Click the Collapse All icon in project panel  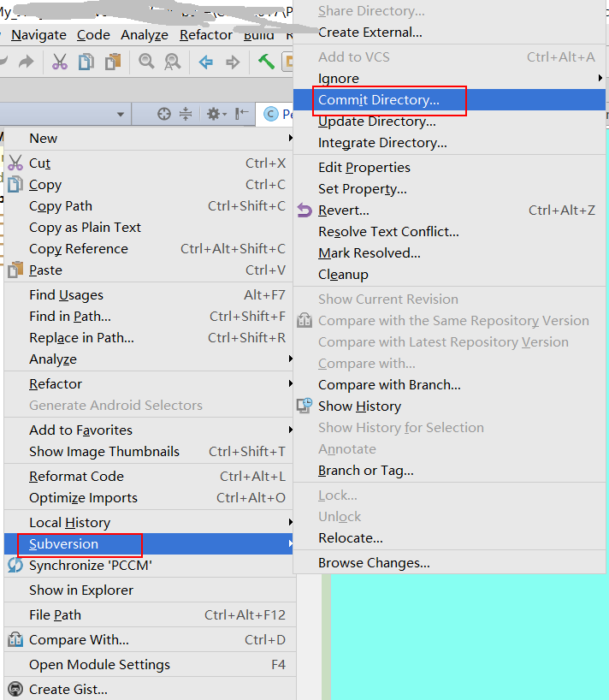pos(186,115)
